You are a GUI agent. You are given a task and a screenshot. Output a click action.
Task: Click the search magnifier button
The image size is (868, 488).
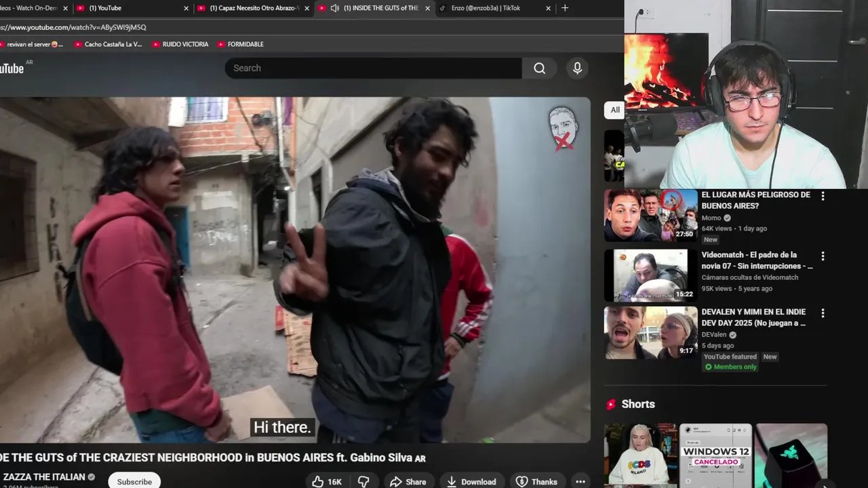[x=539, y=68]
